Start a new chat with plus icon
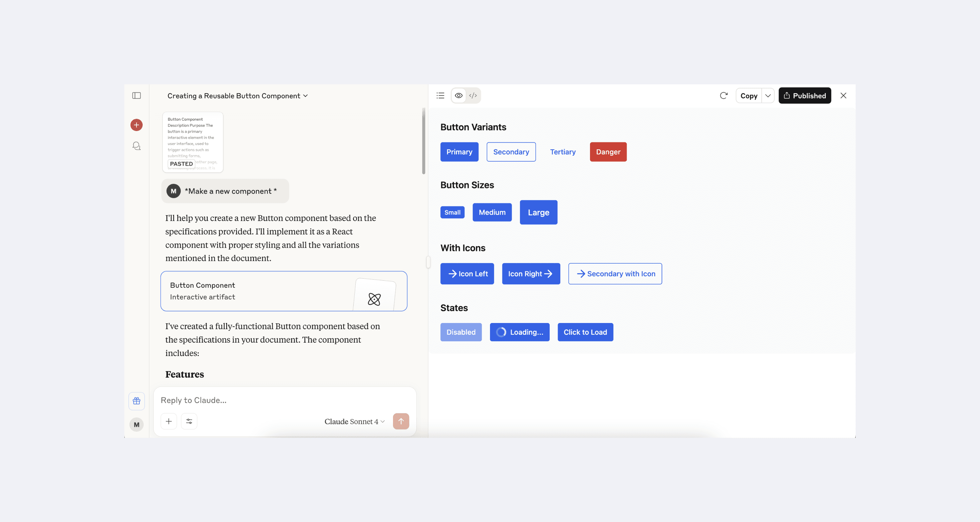This screenshot has height=522, width=980. [x=137, y=125]
